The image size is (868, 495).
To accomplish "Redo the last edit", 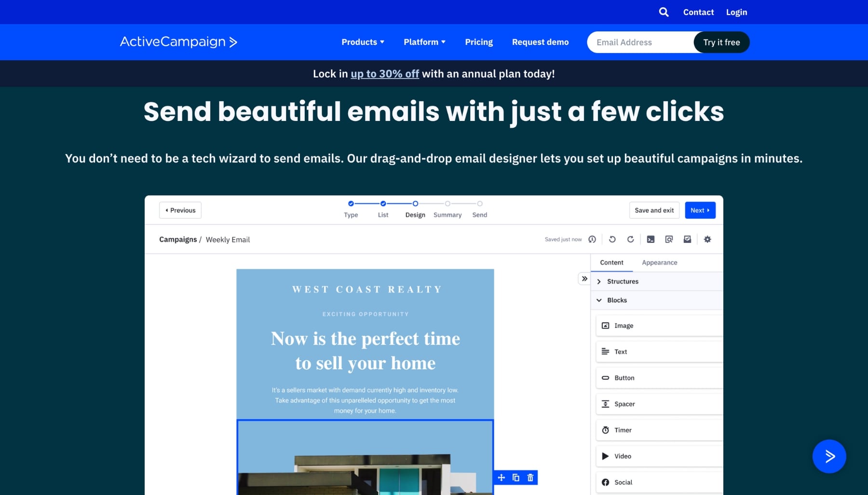I will (x=630, y=239).
